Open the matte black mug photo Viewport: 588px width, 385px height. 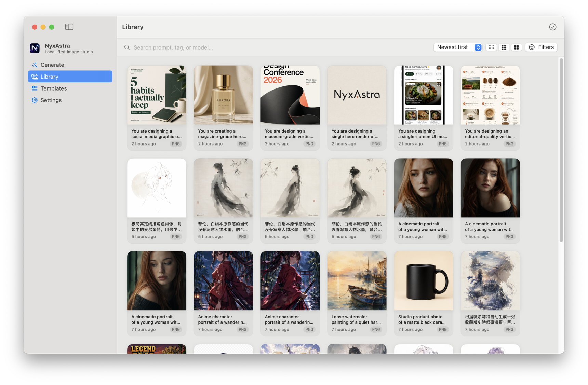pyautogui.click(x=424, y=281)
